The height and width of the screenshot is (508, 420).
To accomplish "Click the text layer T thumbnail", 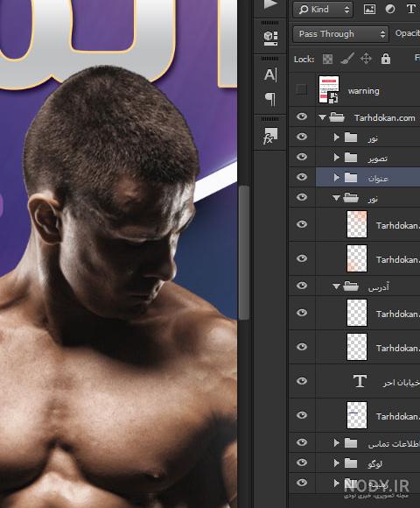I will coord(360,381).
